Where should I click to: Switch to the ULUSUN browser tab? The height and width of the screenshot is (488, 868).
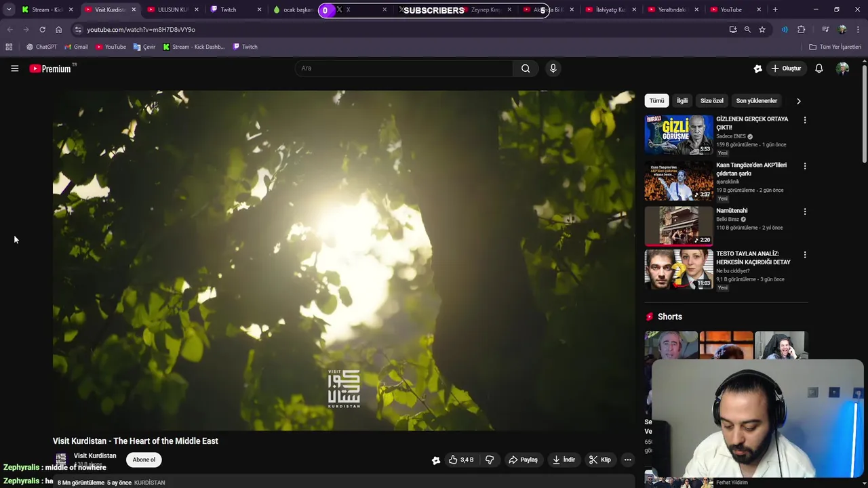(x=171, y=9)
